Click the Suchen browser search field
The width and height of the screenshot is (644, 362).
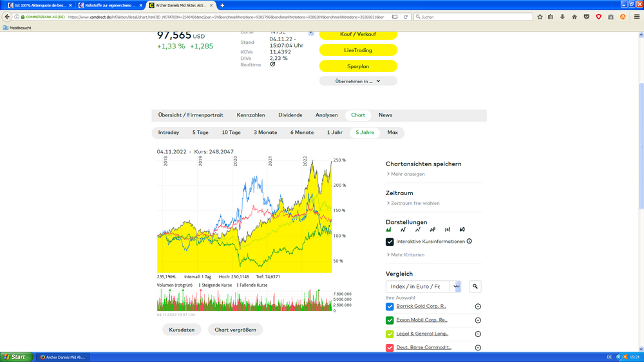tap(473, 17)
